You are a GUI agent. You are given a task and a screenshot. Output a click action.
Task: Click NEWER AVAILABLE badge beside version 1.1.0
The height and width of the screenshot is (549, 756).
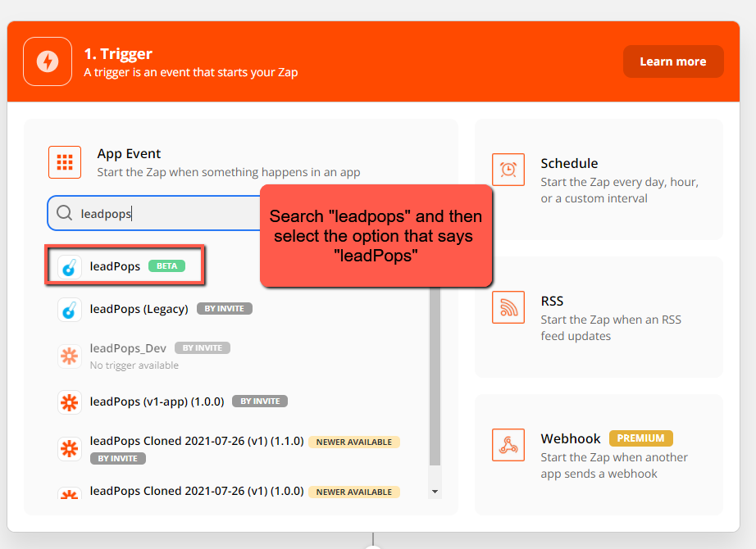click(x=354, y=442)
